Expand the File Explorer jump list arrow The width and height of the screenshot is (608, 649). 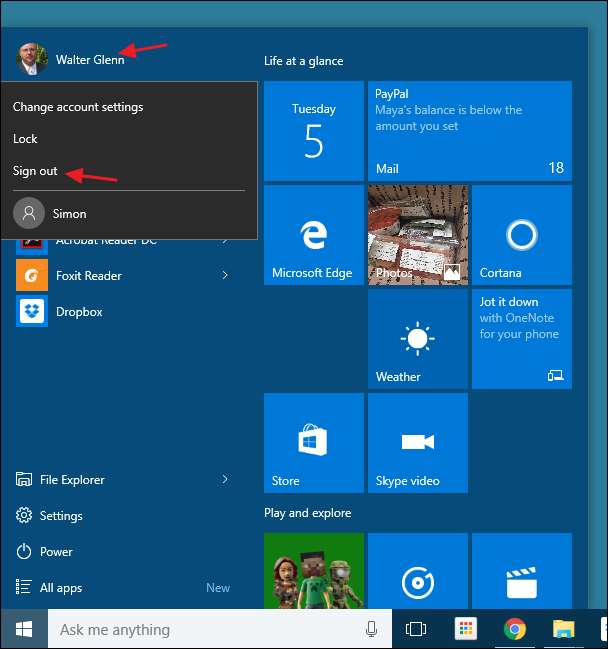click(x=225, y=480)
